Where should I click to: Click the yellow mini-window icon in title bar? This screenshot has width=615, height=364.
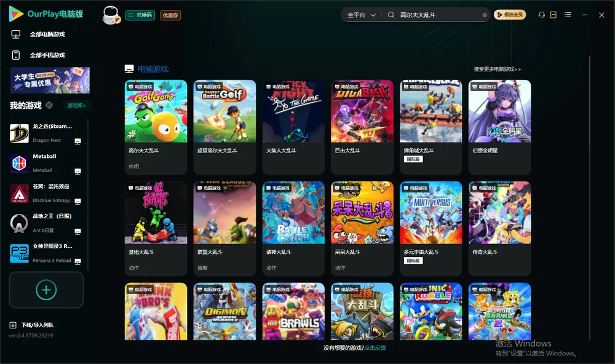tap(553, 15)
